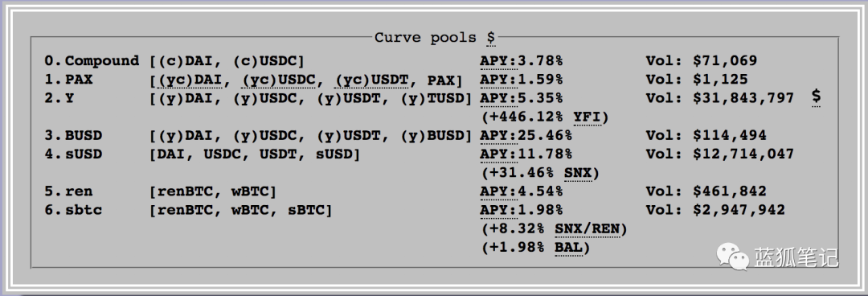868x296 pixels.
Task: Open the 2. Y pool
Action: click(59, 98)
